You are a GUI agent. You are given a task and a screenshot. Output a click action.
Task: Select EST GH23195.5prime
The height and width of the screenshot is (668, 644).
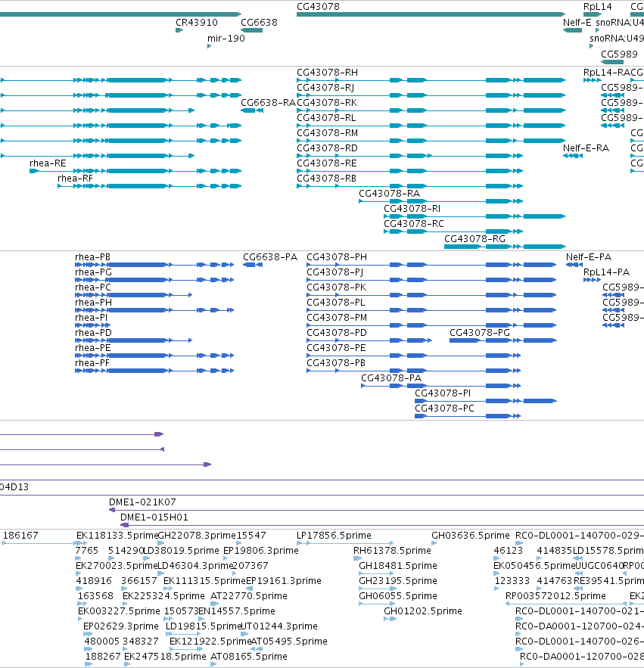click(x=378, y=589)
